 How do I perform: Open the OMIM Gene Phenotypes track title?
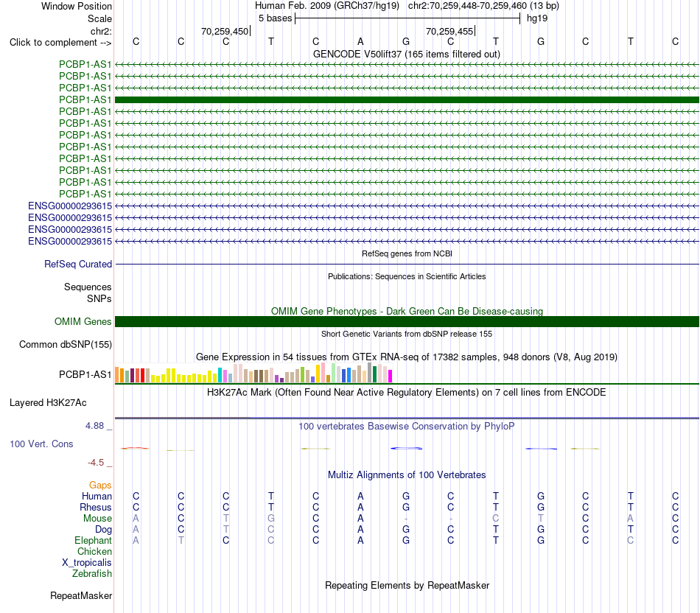pos(407,311)
